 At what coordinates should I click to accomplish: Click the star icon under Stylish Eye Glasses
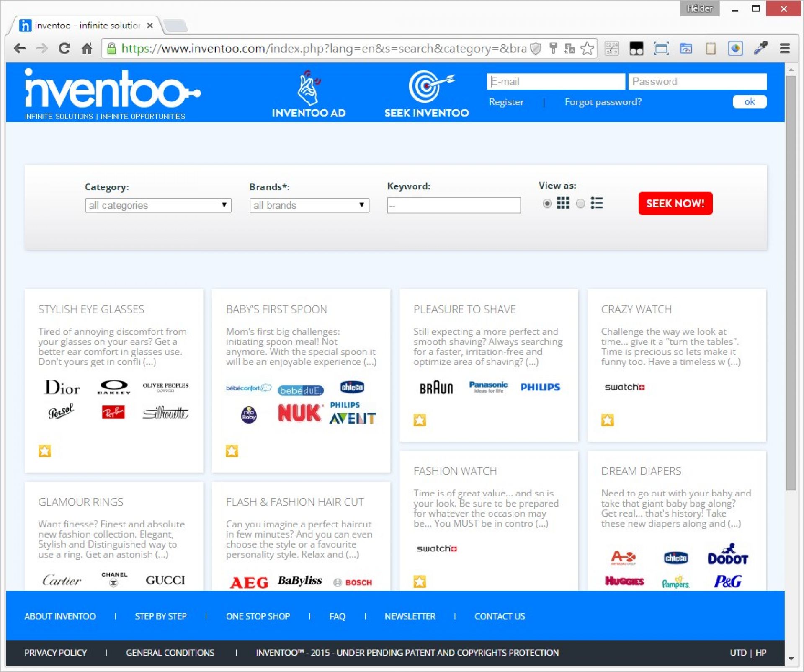(x=45, y=451)
